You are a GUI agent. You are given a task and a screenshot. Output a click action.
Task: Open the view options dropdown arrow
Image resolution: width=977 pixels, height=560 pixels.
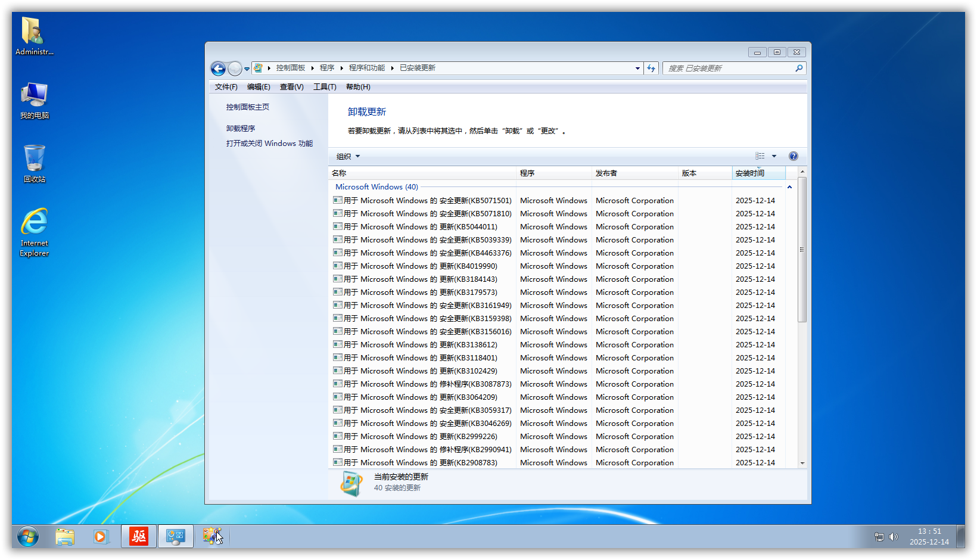coord(774,156)
